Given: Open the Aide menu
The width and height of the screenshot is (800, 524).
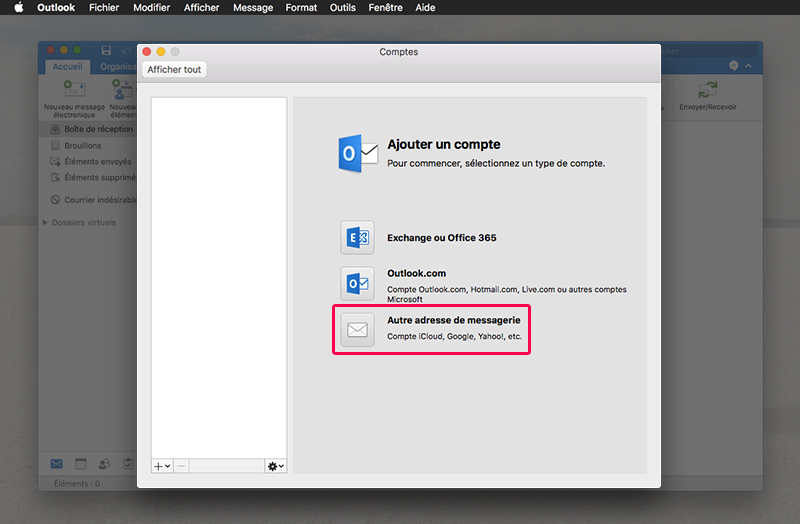Looking at the screenshot, I should [x=425, y=8].
